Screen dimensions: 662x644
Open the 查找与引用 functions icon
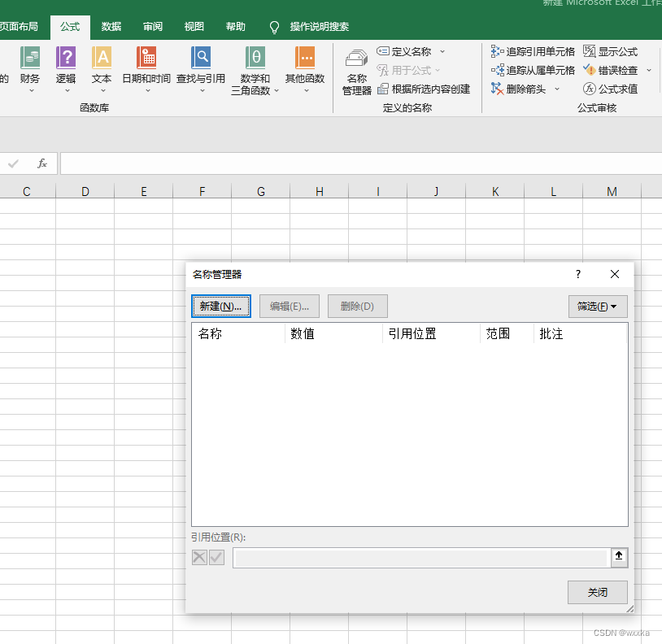point(201,58)
